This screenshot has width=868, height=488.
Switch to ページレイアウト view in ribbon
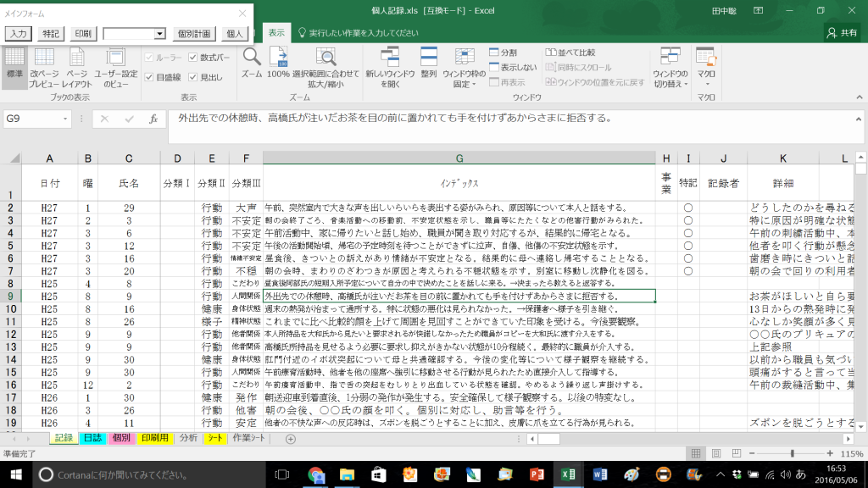tap(76, 68)
